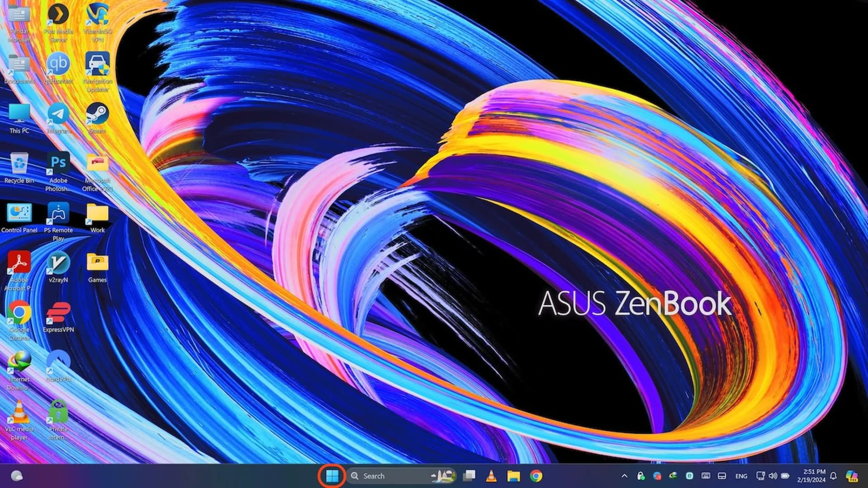The height and width of the screenshot is (488, 868).
Task: Open qBittorrent from the desktop
Action: click(58, 63)
